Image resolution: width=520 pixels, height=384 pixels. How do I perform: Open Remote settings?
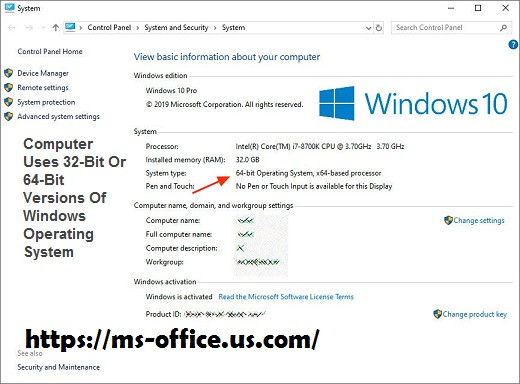tap(43, 88)
